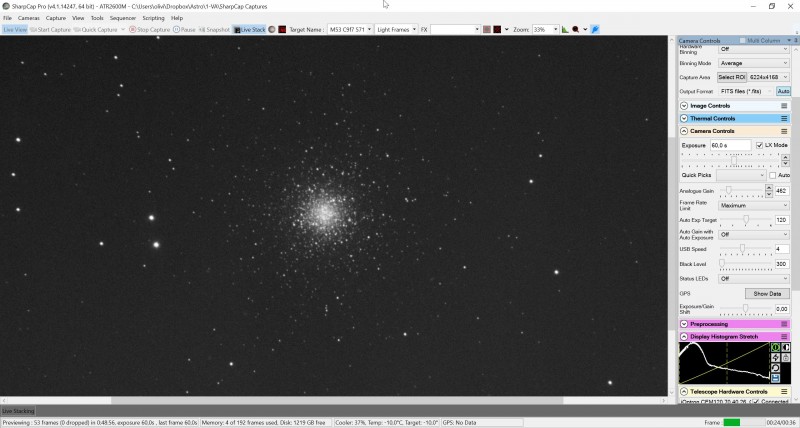
Task: Open the Thermal Controls hamburger menu
Action: (784, 118)
